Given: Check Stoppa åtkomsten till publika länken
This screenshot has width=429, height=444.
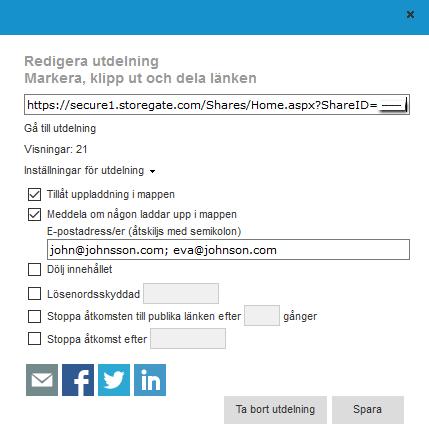Looking at the screenshot, I should pos(34,316).
